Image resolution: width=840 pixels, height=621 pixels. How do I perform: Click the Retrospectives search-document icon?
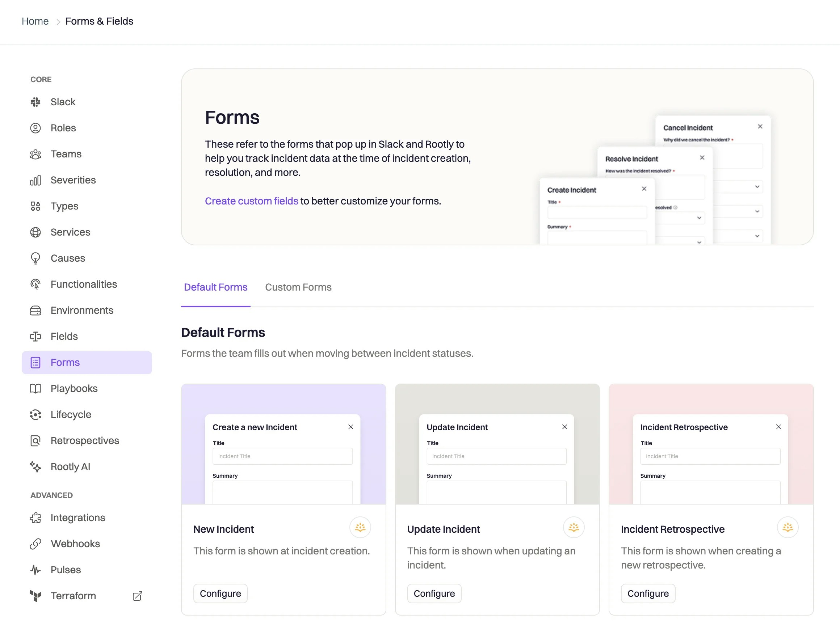pos(35,440)
